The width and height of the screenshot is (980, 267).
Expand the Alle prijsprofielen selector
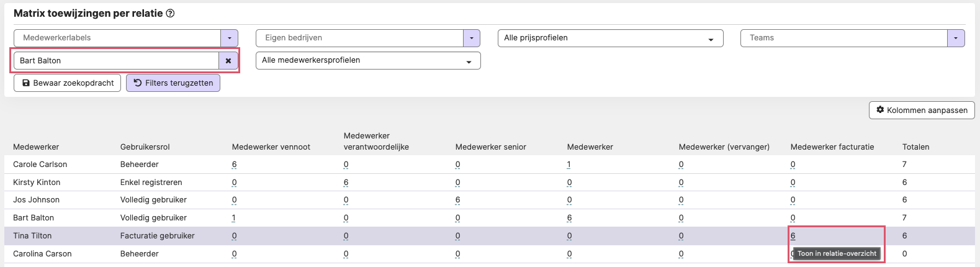point(610,38)
